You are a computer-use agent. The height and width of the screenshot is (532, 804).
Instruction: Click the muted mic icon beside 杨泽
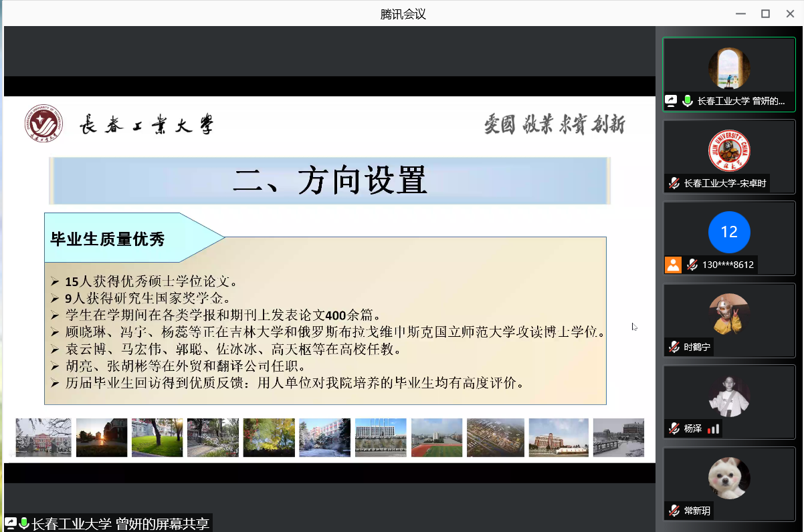click(x=674, y=428)
